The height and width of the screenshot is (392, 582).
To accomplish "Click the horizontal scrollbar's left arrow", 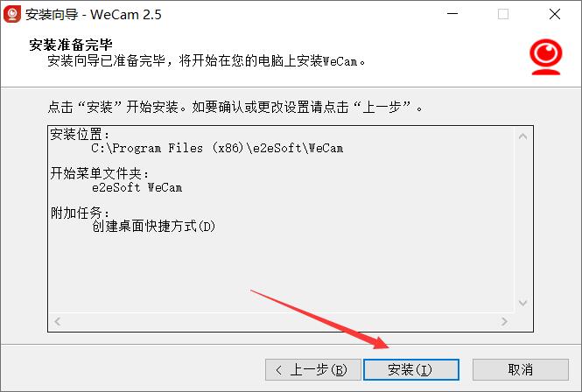I will pos(57,321).
